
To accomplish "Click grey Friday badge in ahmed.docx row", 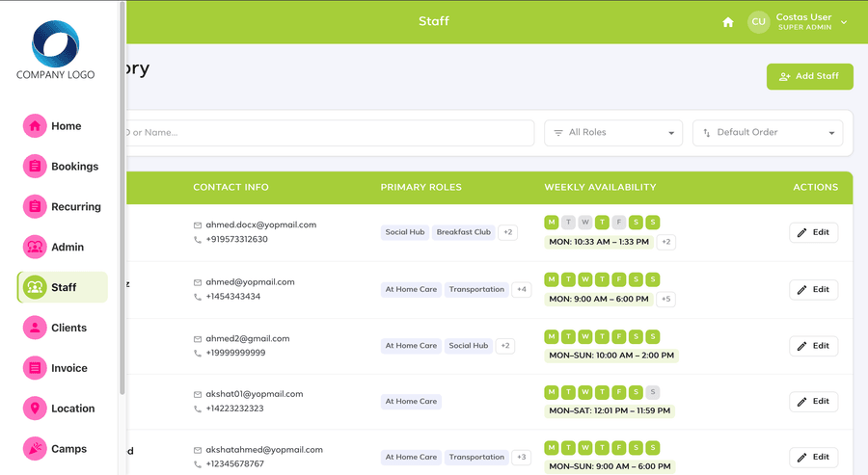I will click(619, 223).
